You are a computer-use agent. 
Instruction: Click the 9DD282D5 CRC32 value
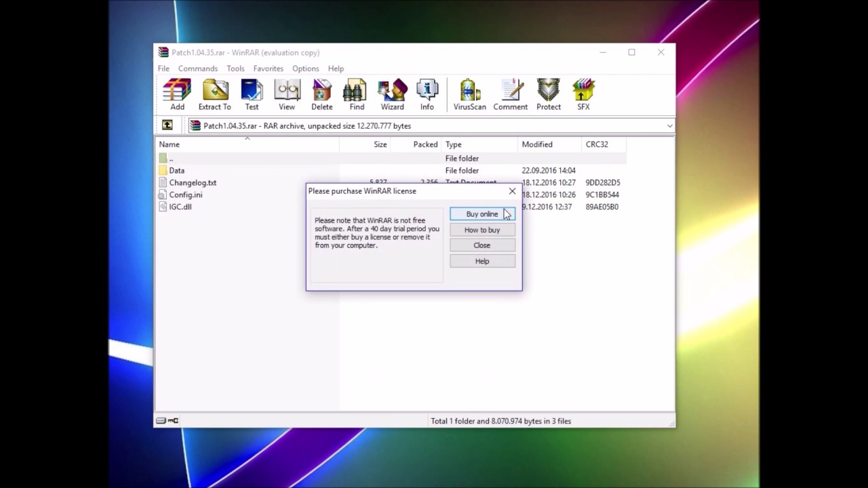[x=603, y=183]
